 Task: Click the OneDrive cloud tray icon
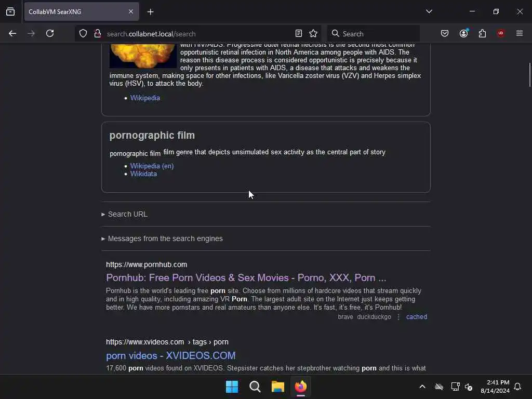(439, 387)
